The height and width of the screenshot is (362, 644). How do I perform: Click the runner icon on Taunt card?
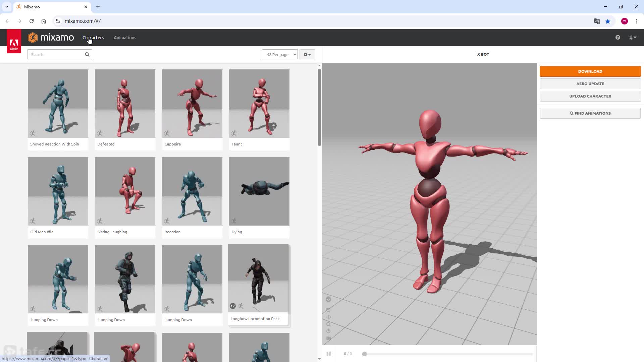(x=234, y=133)
